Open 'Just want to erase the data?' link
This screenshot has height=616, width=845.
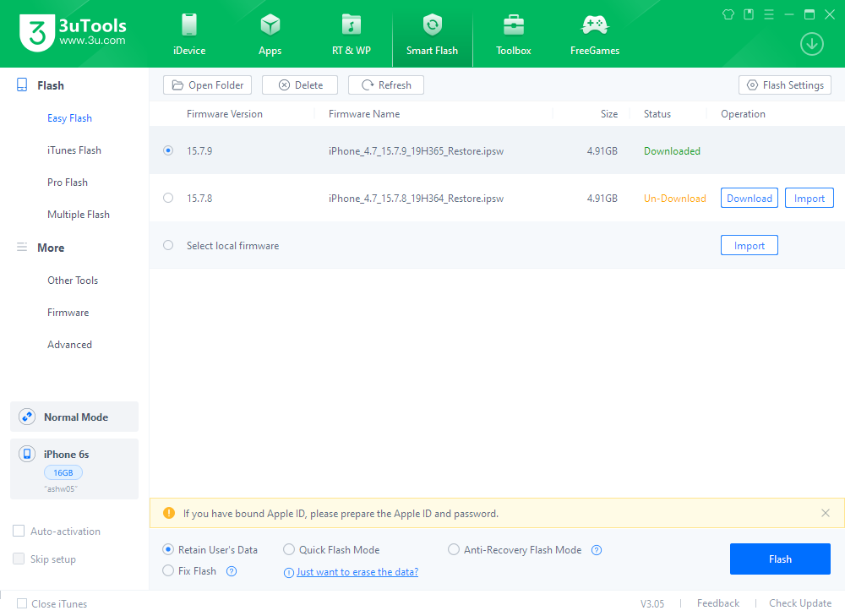click(x=357, y=572)
